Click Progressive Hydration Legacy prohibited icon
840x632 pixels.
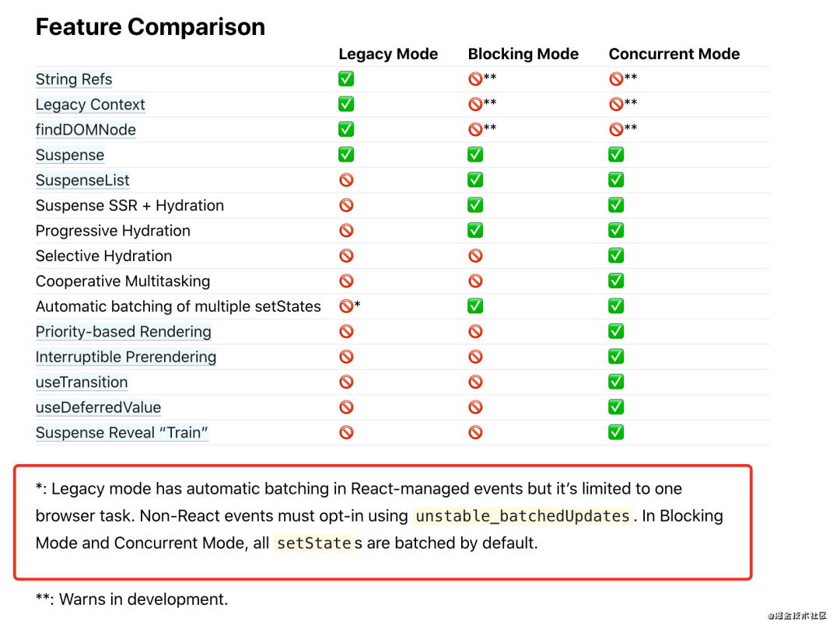[346, 230]
